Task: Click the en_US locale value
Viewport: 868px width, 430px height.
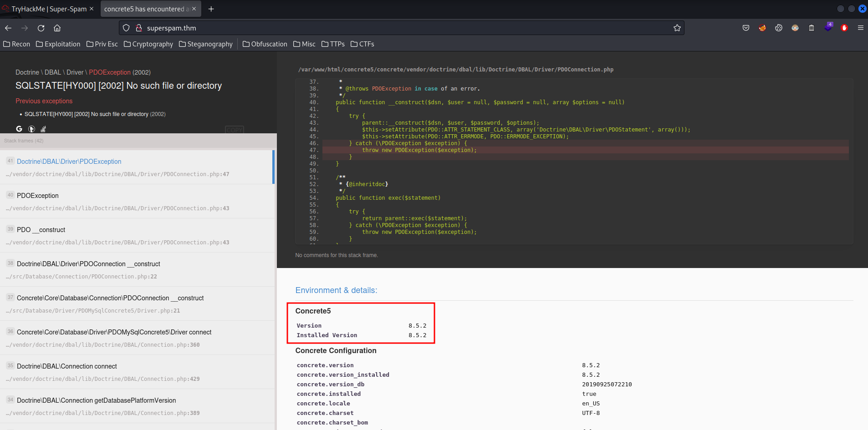Action: coord(591,404)
